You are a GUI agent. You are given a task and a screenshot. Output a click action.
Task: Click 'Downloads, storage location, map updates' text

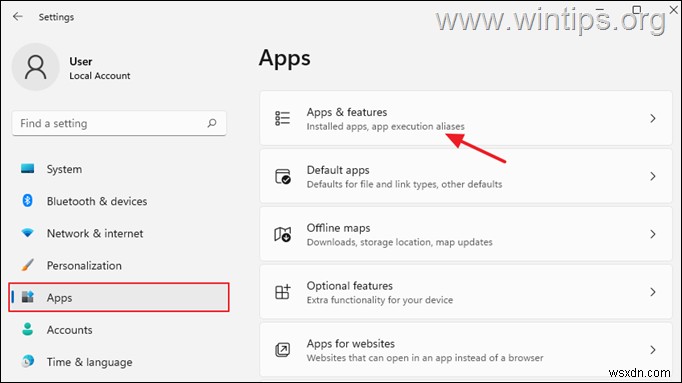(399, 242)
